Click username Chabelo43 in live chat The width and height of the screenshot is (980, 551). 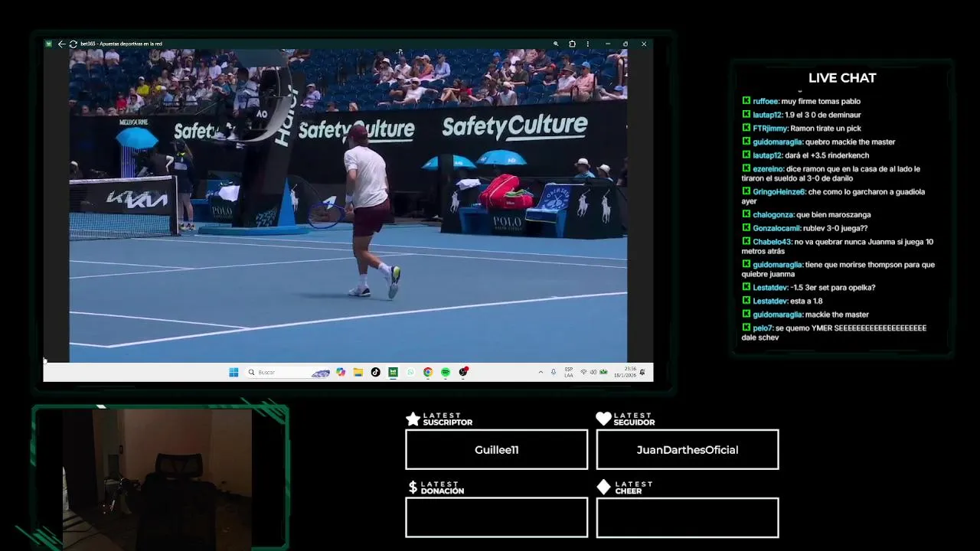point(772,242)
